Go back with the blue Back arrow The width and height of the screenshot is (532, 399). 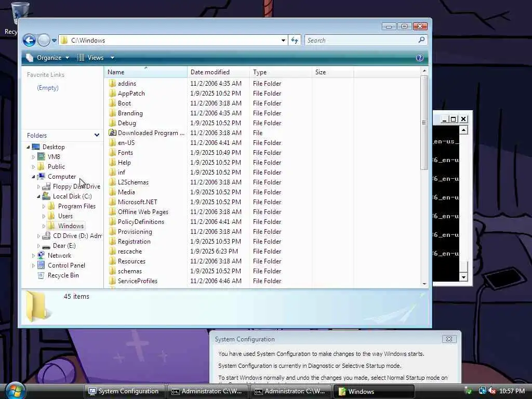[x=29, y=41]
